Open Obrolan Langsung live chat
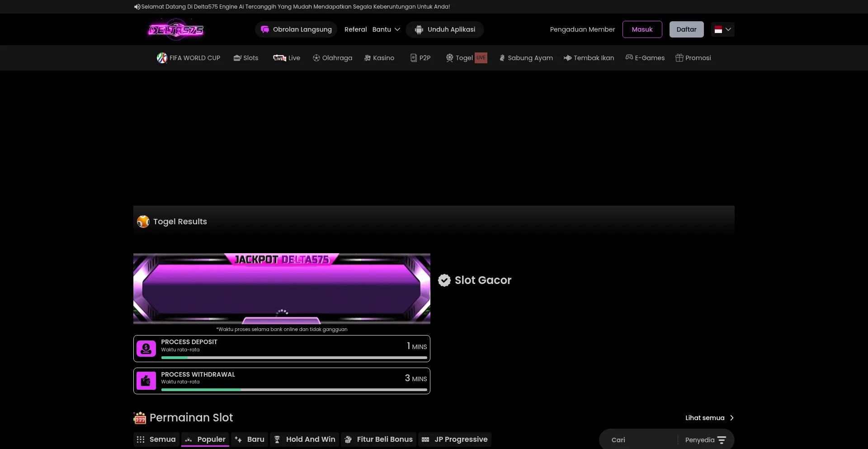 point(296,29)
